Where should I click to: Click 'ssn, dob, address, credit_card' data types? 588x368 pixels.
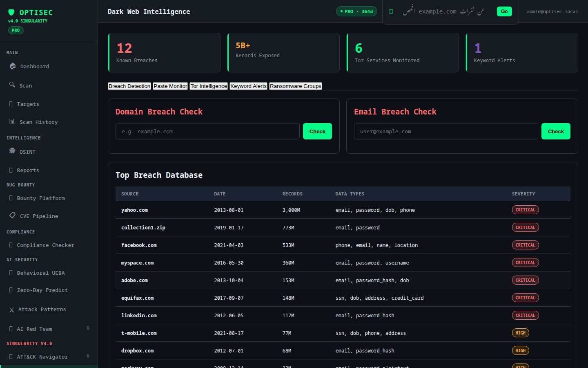click(x=380, y=298)
